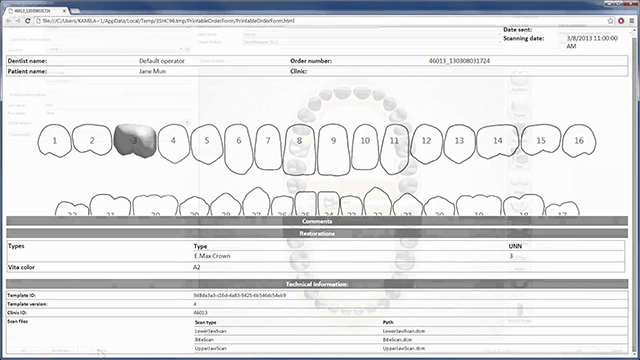Click the browser forward arrow
640x360 pixels.
pyautogui.click(x=18, y=20)
